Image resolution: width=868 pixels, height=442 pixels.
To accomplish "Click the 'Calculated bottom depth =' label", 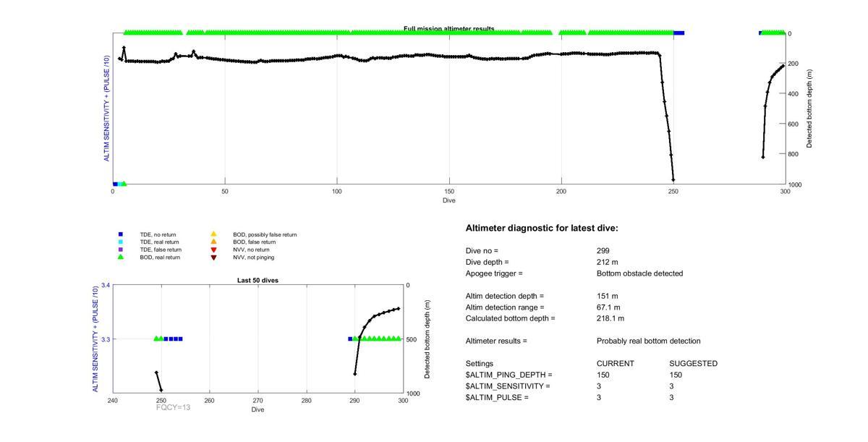I will [x=511, y=318].
